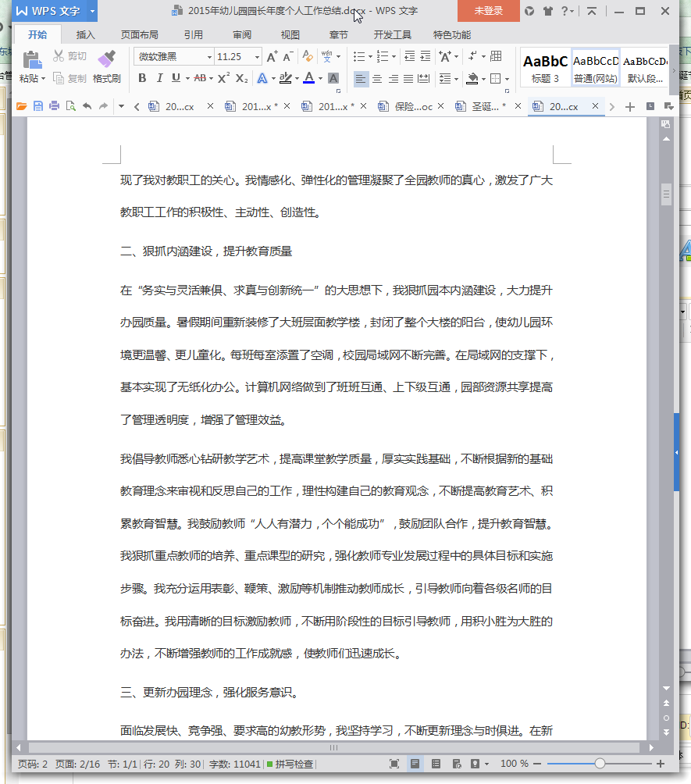This screenshot has width=691, height=784.
Task: Open the font name dropdown 微软雅黑
Action: pos(209,57)
